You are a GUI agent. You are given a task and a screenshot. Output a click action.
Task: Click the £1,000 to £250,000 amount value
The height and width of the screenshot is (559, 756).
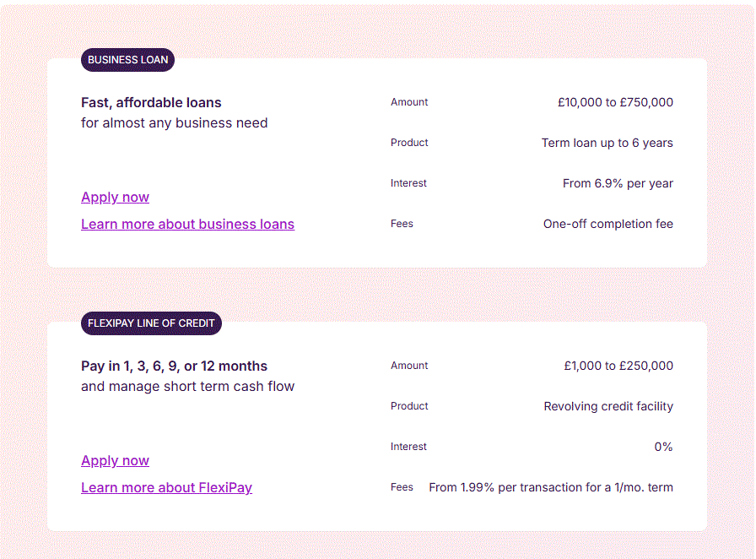tap(618, 366)
